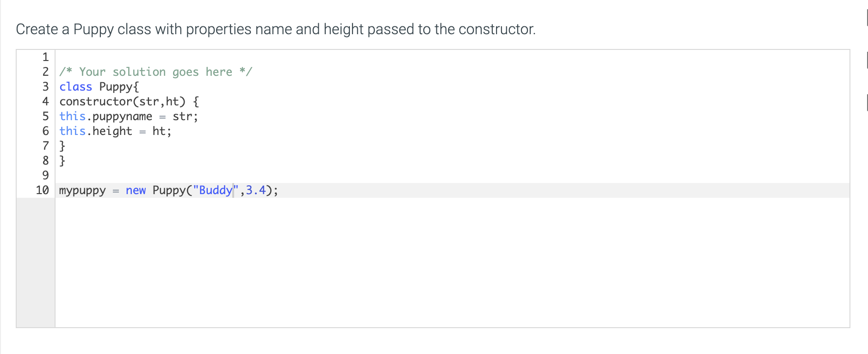Click the 'new' keyword on line 10
This screenshot has height=354, width=868.
136,190
